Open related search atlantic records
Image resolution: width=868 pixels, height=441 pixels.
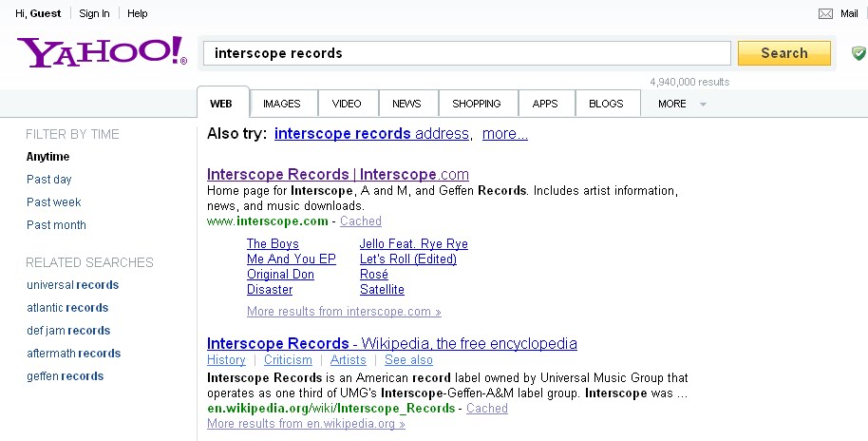[x=67, y=308]
